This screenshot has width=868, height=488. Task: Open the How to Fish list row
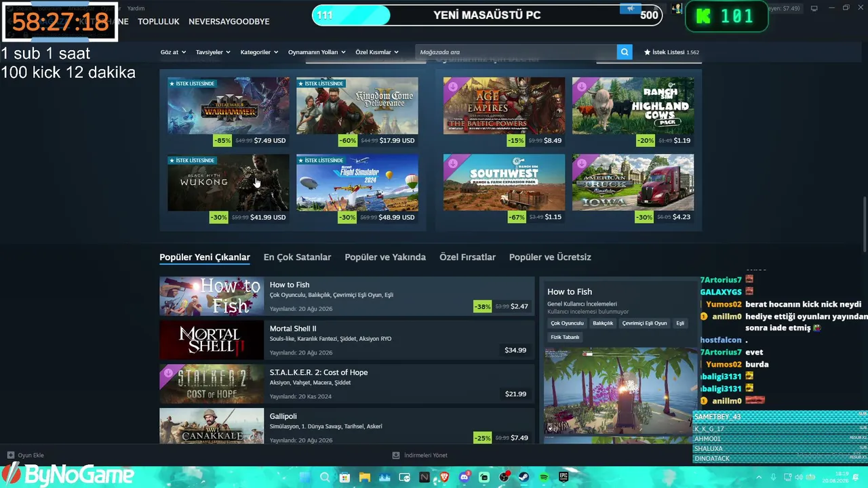click(x=347, y=296)
